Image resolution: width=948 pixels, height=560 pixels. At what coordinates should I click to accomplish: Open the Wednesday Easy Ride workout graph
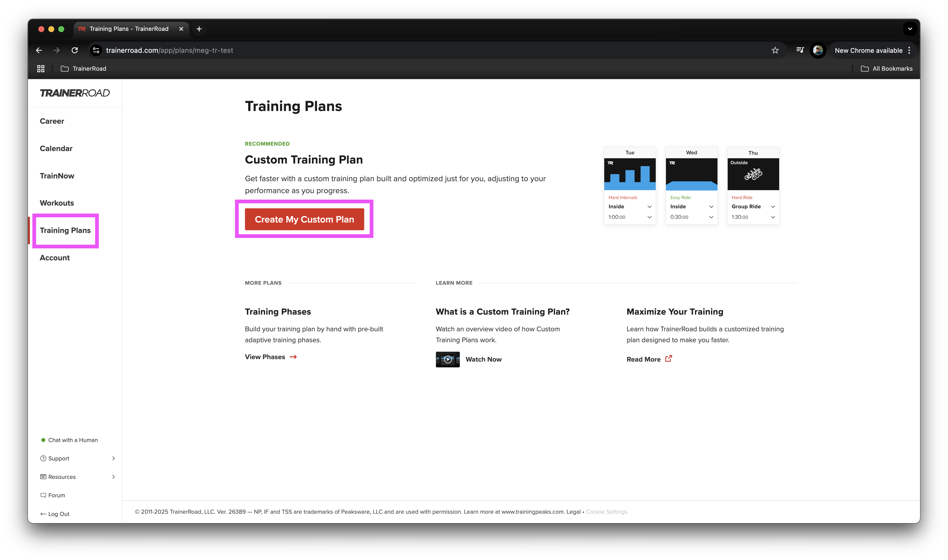691,174
